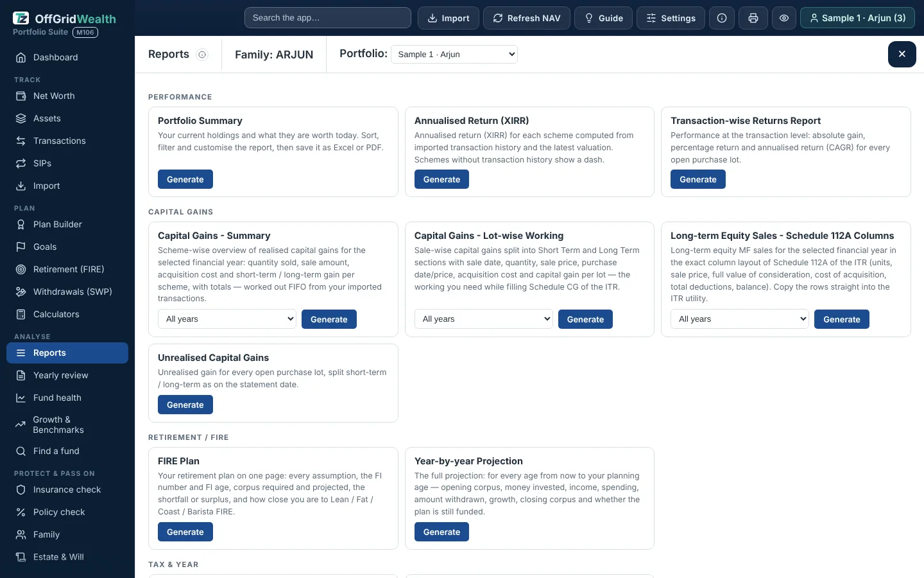
Task: Open Withdrawals (SWP) page
Action: pos(67,292)
